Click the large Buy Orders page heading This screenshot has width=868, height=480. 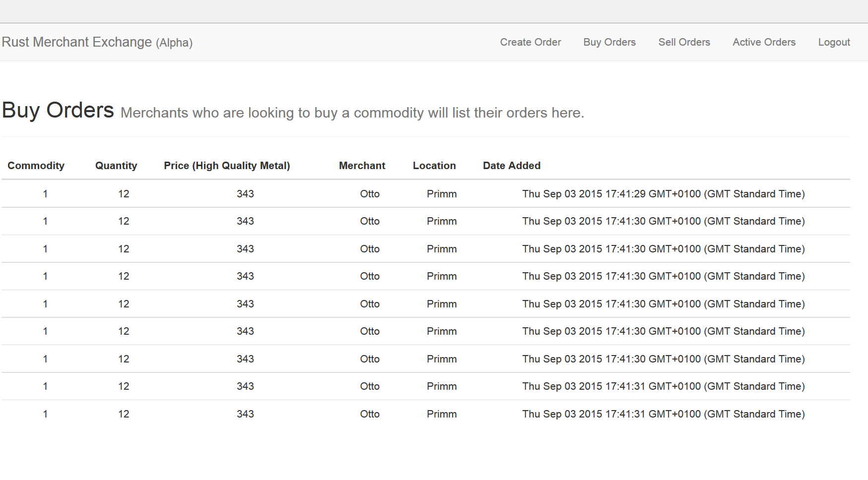pyautogui.click(x=58, y=110)
